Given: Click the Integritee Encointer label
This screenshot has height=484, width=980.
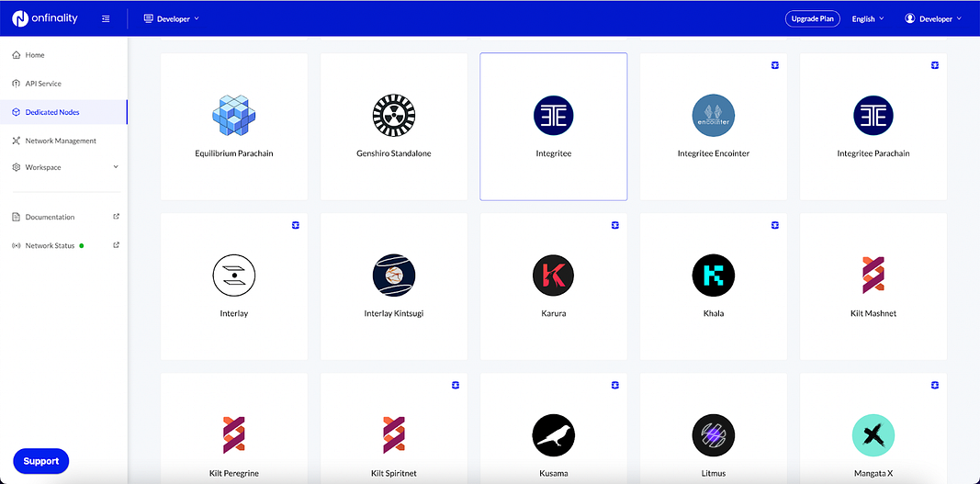Looking at the screenshot, I should (714, 153).
